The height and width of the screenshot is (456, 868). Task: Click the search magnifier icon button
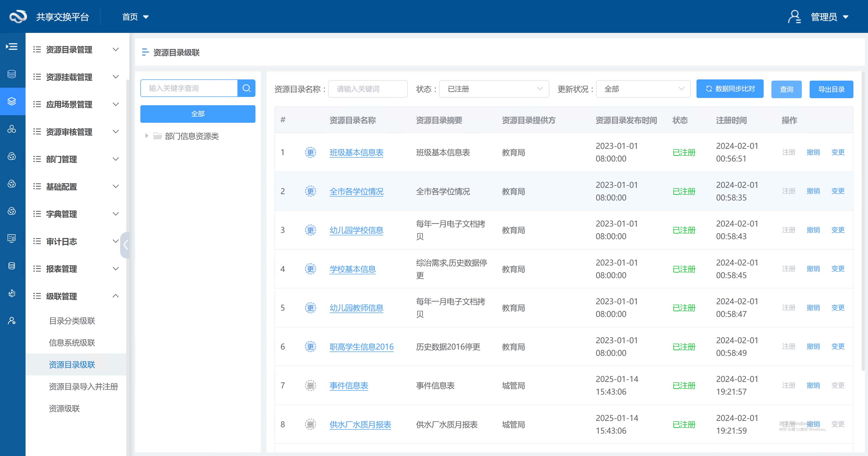(x=246, y=88)
